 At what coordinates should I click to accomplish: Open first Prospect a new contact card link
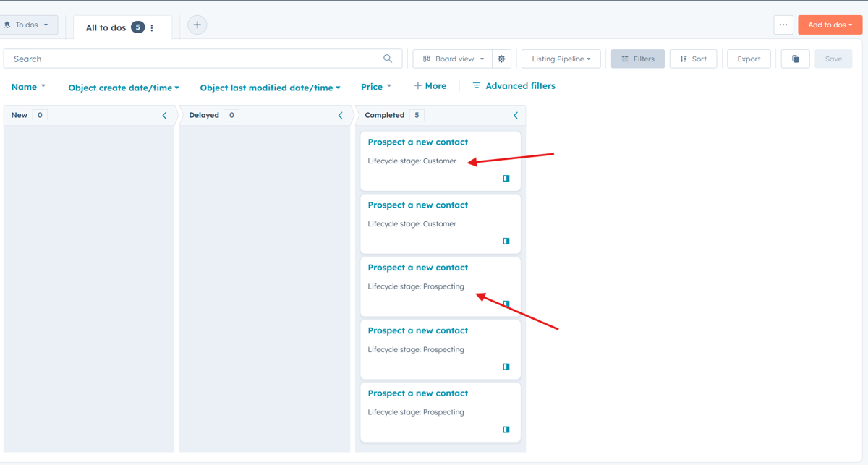(417, 142)
